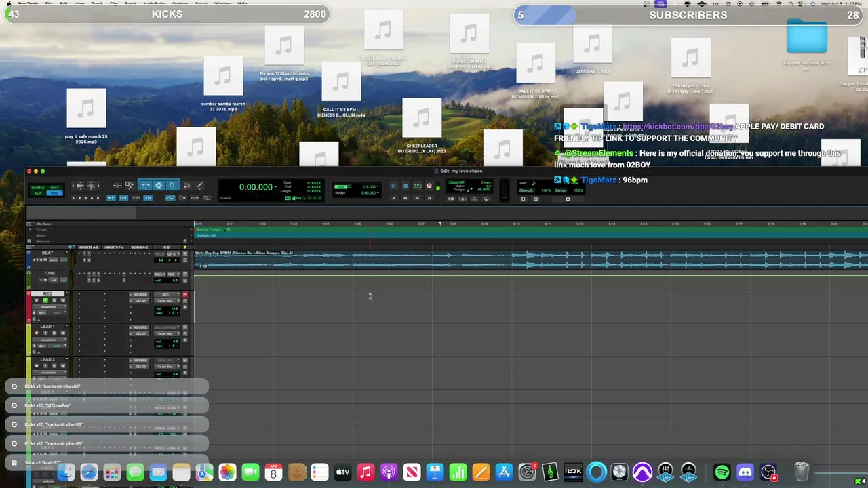Image resolution: width=868 pixels, height=488 pixels.
Task: Open Trash in the dock
Action: coord(802,472)
